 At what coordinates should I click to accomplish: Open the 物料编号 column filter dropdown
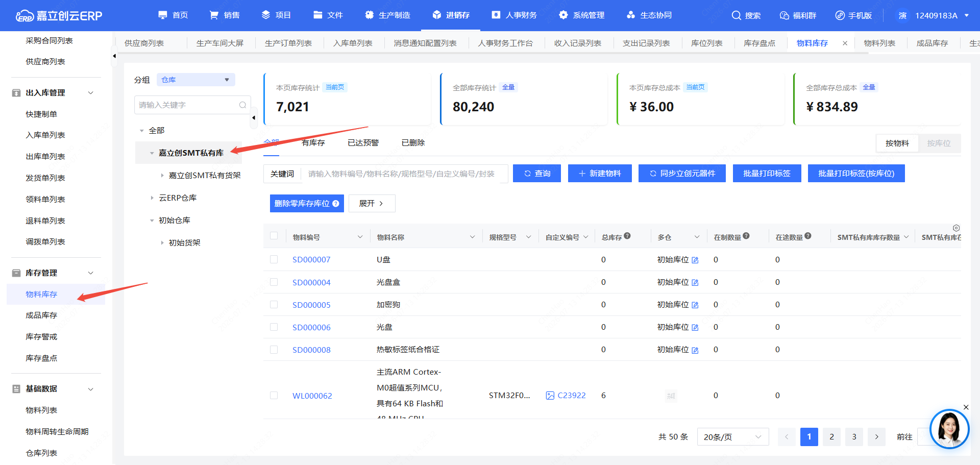[360, 237]
